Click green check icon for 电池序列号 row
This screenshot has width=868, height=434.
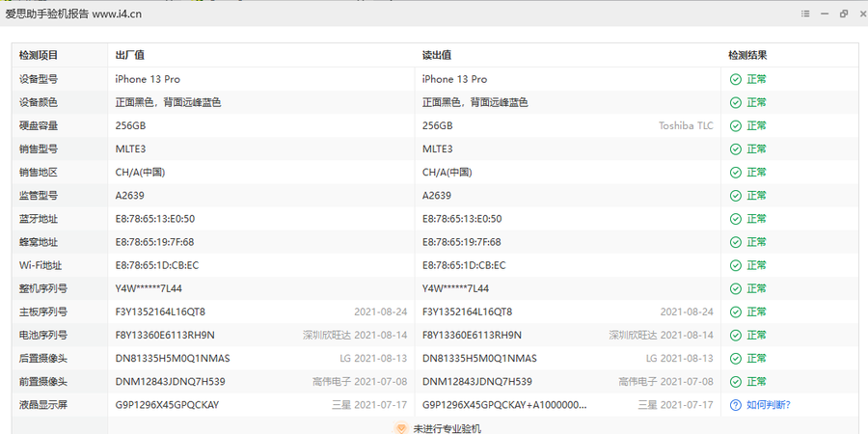(736, 336)
